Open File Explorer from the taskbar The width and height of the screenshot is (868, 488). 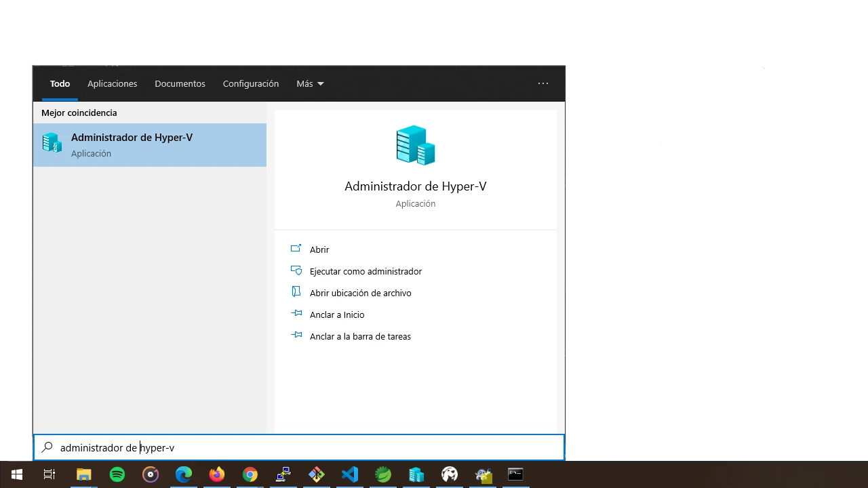83,474
